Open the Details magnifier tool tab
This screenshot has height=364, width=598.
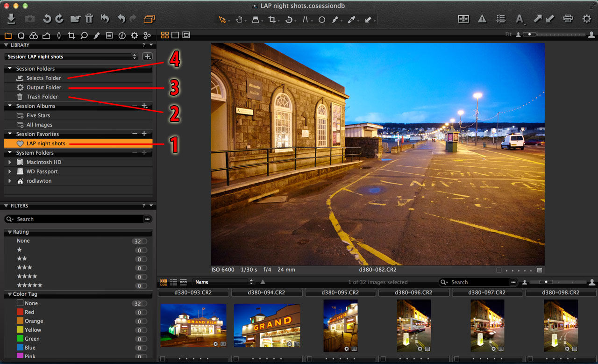(84, 36)
